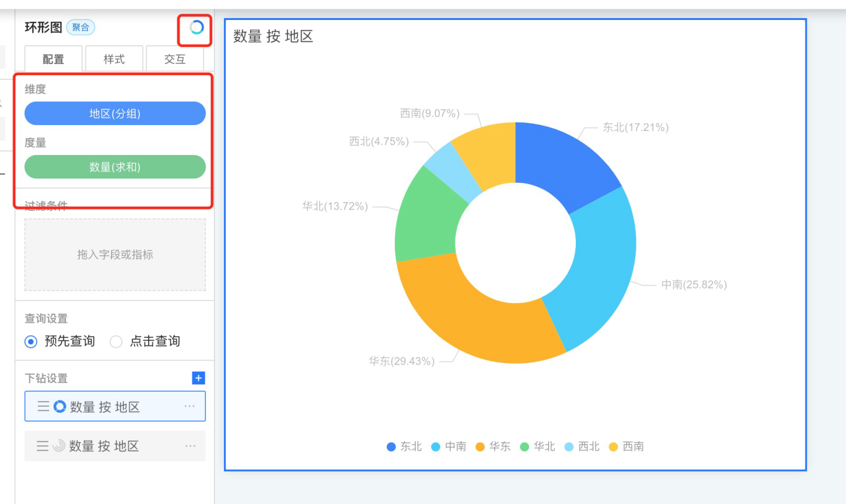Viewport: 846px width, 504px height.
Task: Toggle 东北 legend item visibility
Action: (404, 447)
